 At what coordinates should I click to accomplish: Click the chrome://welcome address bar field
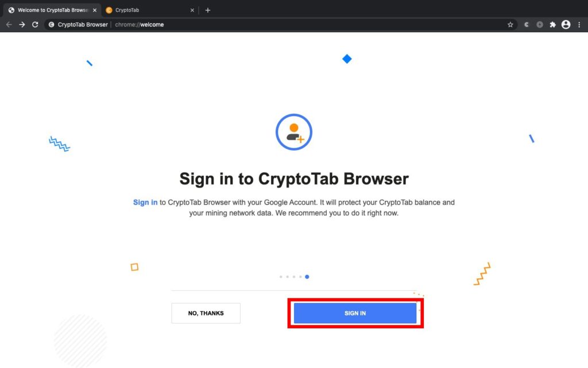pos(277,24)
